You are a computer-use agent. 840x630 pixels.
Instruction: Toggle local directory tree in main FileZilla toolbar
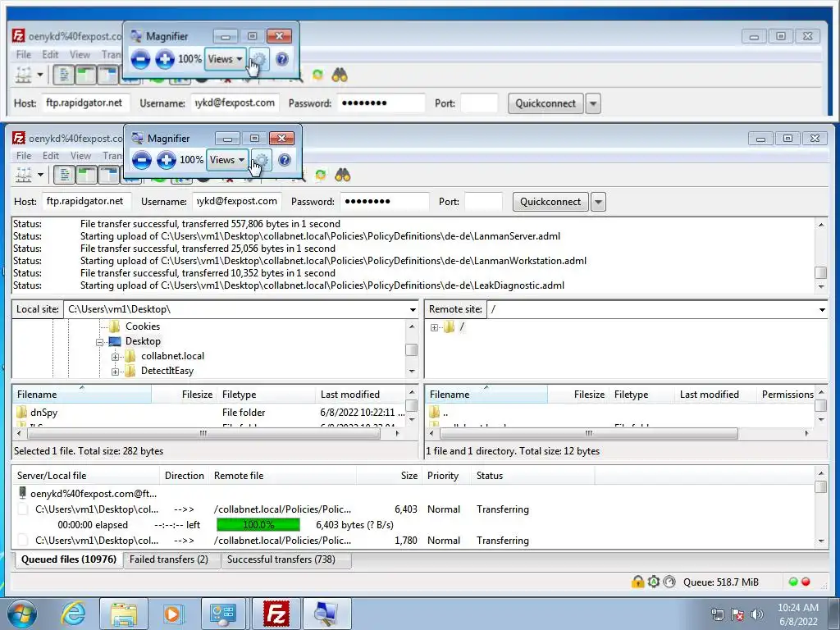[x=86, y=176]
